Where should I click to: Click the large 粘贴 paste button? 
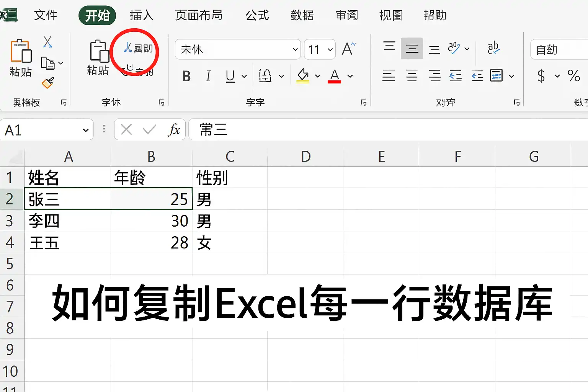(x=21, y=58)
